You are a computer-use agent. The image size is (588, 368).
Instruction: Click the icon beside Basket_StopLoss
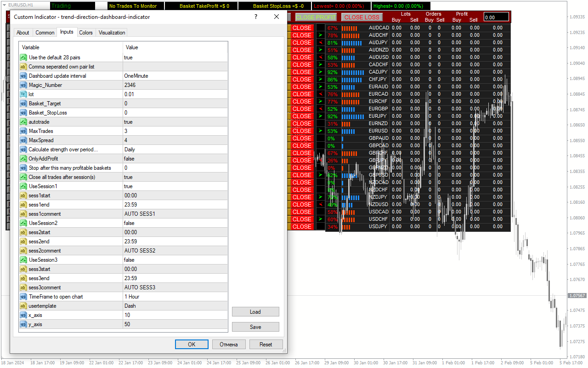(23, 113)
